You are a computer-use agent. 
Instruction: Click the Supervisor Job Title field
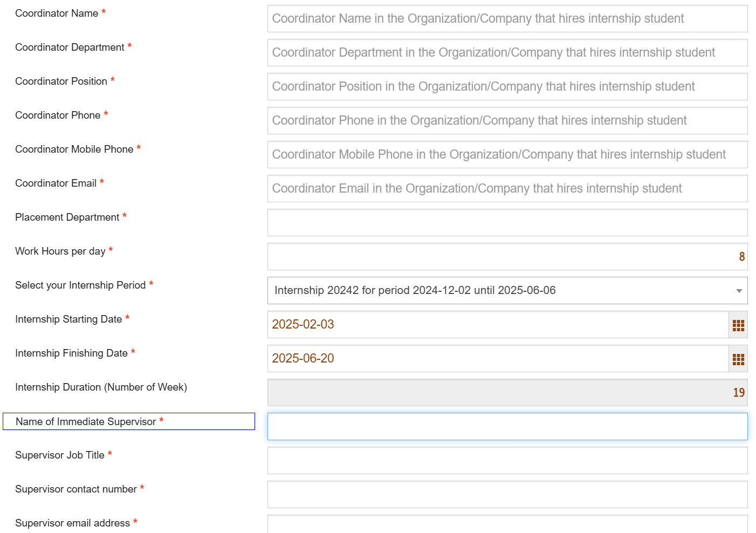507,461
